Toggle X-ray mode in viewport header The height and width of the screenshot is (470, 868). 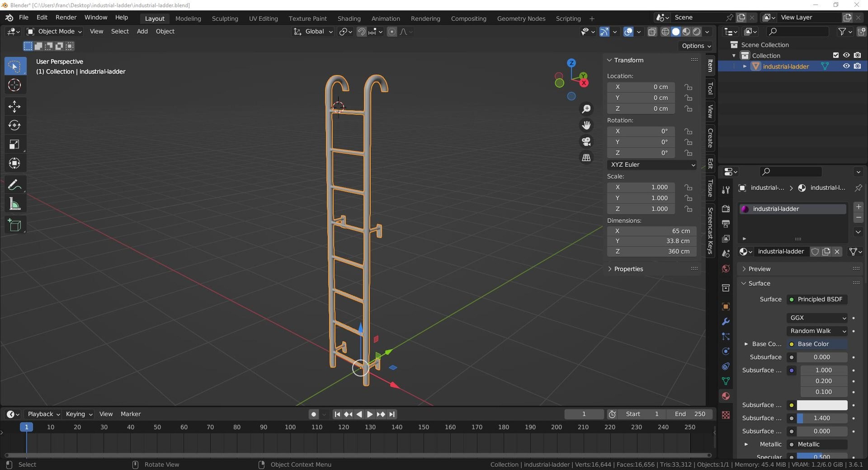click(x=652, y=32)
